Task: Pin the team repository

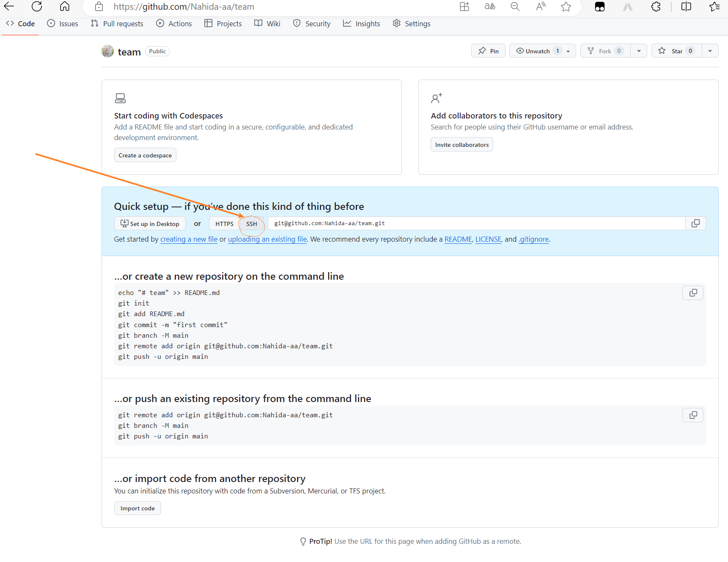Action: [488, 51]
